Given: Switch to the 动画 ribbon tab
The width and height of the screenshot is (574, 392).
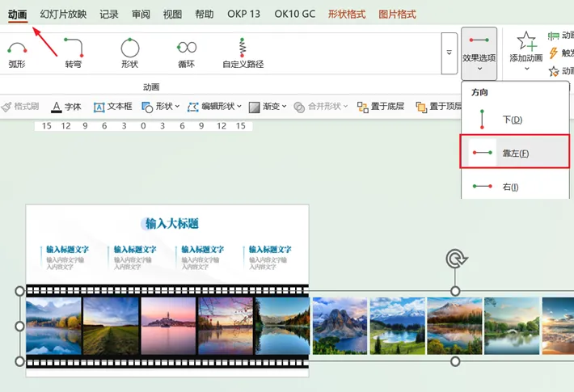Looking at the screenshot, I should (18, 15).
